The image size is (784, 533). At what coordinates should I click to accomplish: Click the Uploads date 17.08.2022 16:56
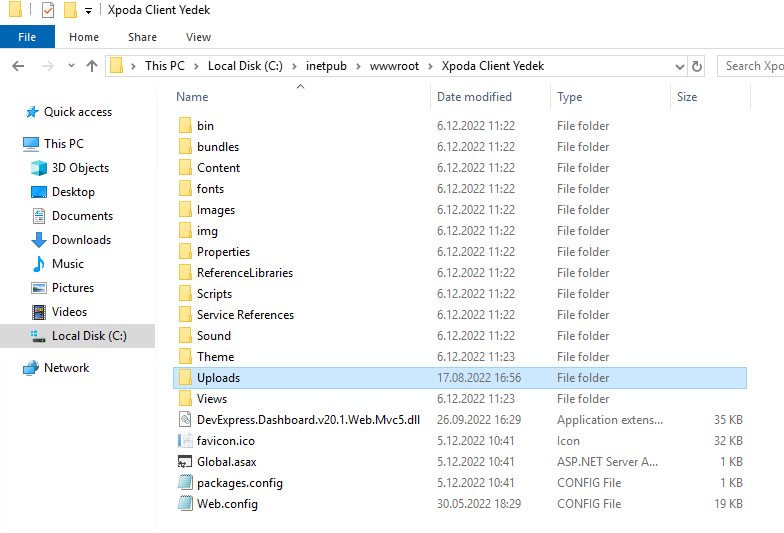(478, 378)
